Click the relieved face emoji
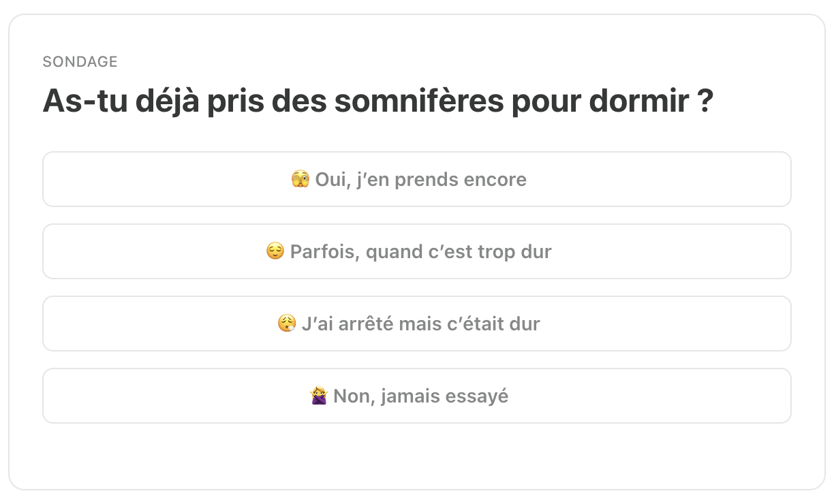The image size is (834, 504). click(x=275, y=252)
